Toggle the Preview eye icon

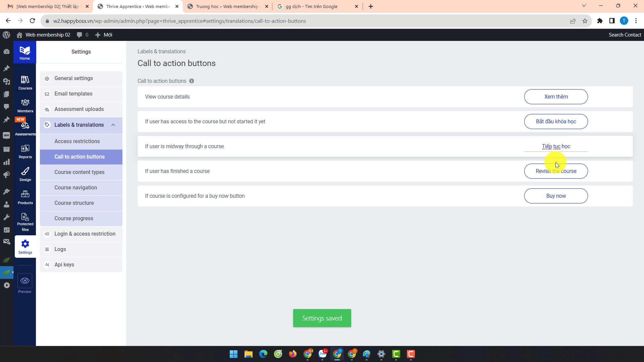pyautogui.click(x=25, y=281)
